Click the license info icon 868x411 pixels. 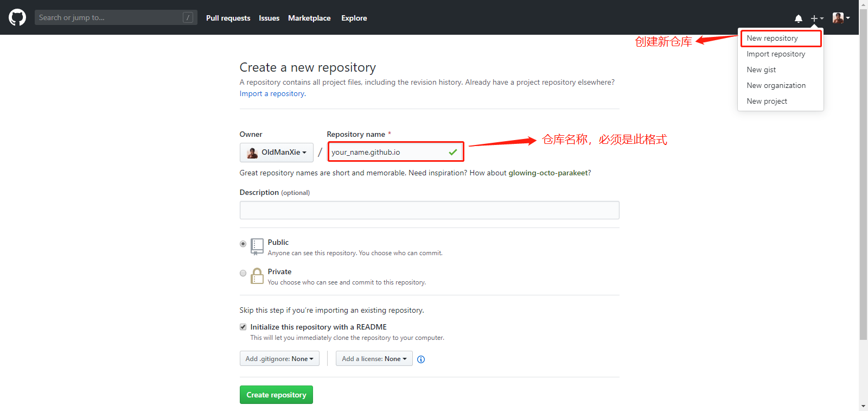[421, 359]
